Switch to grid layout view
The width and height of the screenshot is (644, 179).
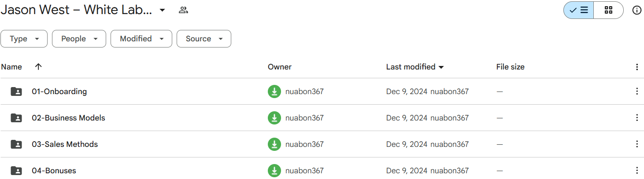point(608,10)
